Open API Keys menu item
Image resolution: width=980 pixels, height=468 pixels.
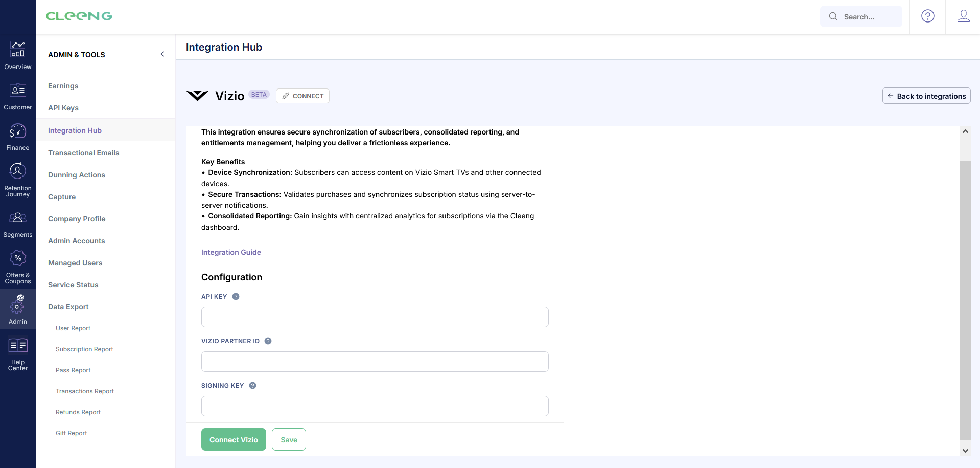tap(63, 108)
